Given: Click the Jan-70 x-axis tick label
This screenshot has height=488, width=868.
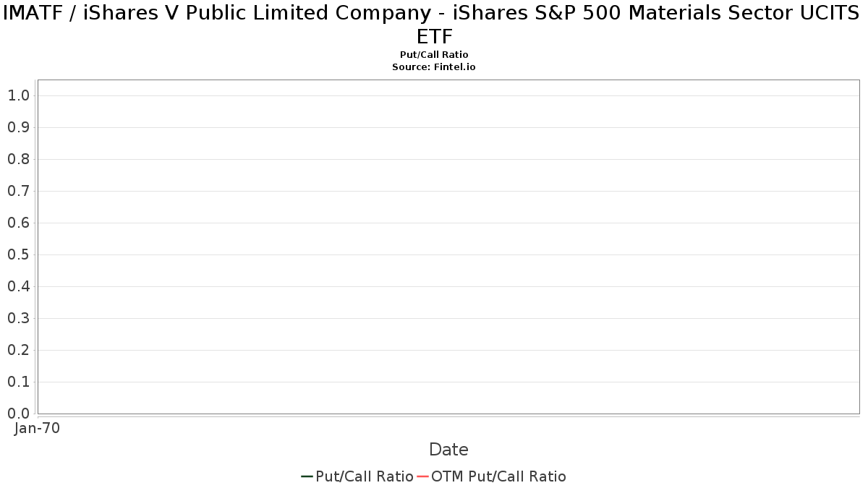Looking at the screenshot, I should 37,428.
